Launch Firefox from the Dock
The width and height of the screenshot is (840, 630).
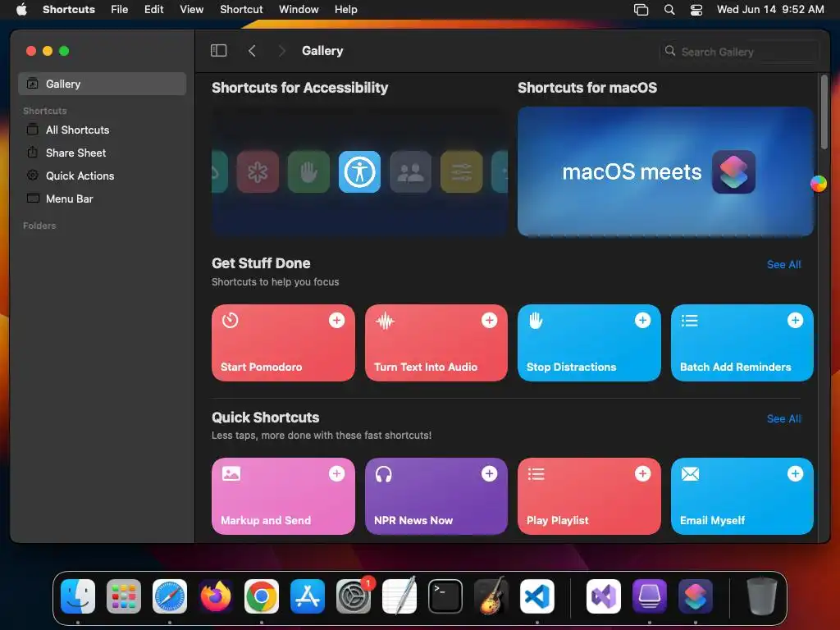[216, 596]
